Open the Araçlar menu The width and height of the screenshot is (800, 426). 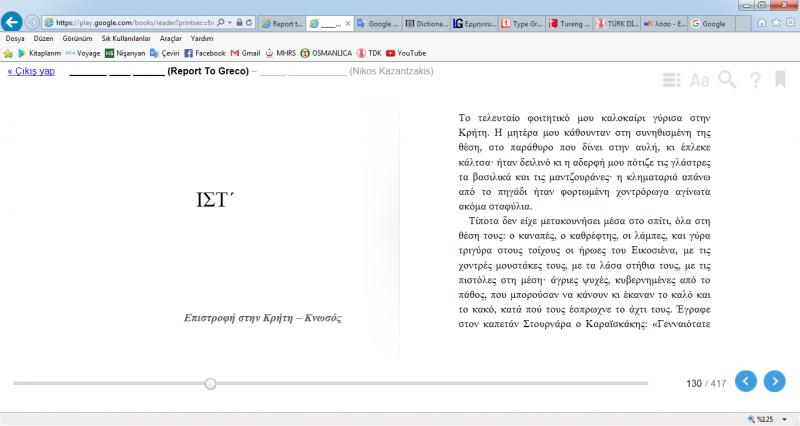tap(170, 39)
